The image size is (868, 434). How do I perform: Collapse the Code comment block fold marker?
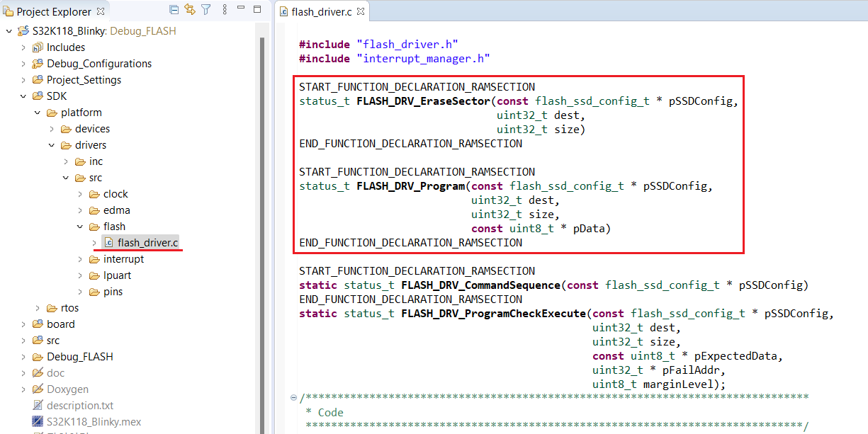coord(293,398)
